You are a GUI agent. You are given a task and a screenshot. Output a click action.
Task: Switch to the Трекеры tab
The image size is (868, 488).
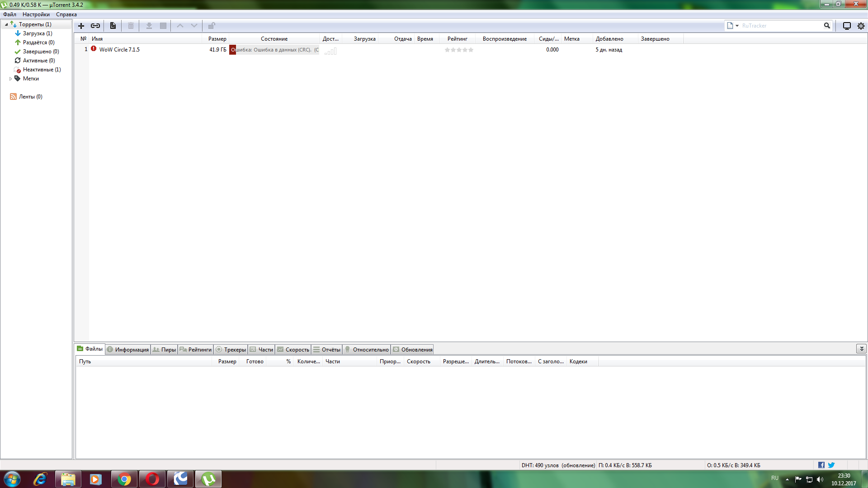pyautogui.click(x=231, y=349)
